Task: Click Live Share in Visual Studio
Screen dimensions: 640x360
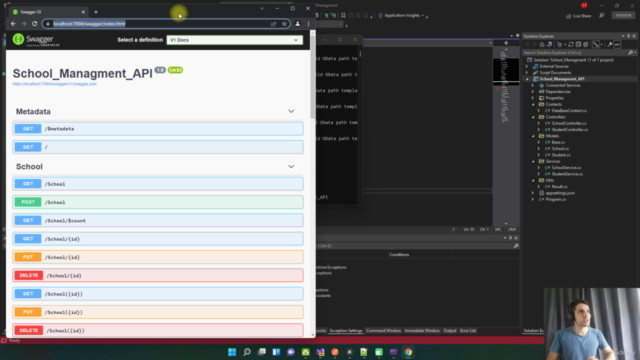Action: 579,16
